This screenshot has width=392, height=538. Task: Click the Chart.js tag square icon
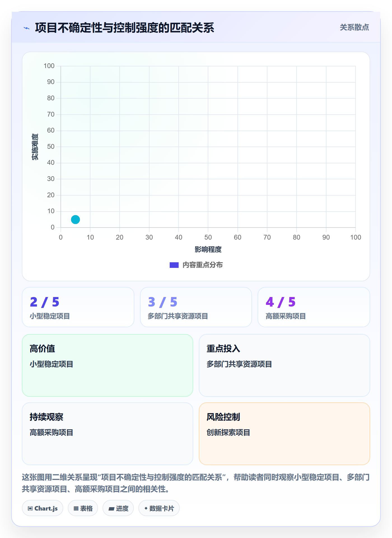click(30, 509)
